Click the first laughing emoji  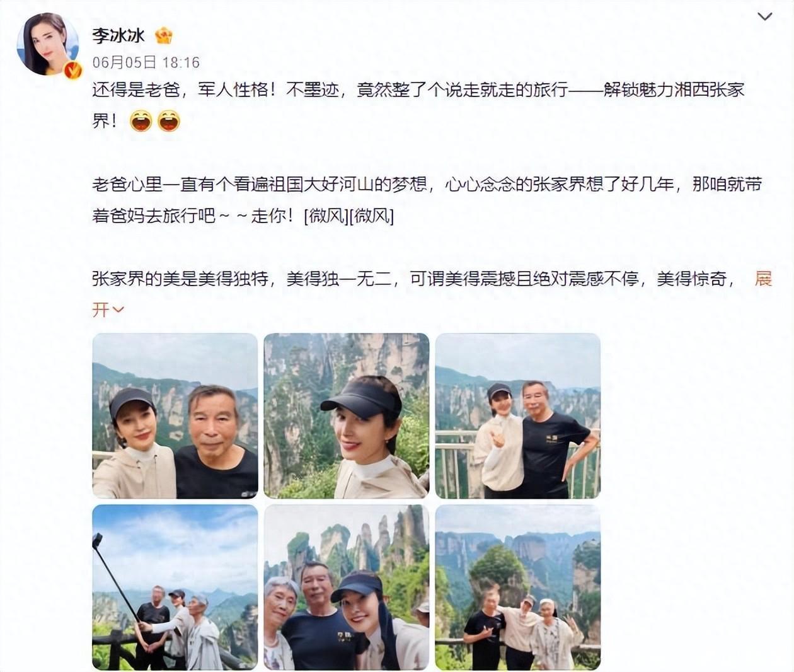pyautogui.click(x=141, y=120)
